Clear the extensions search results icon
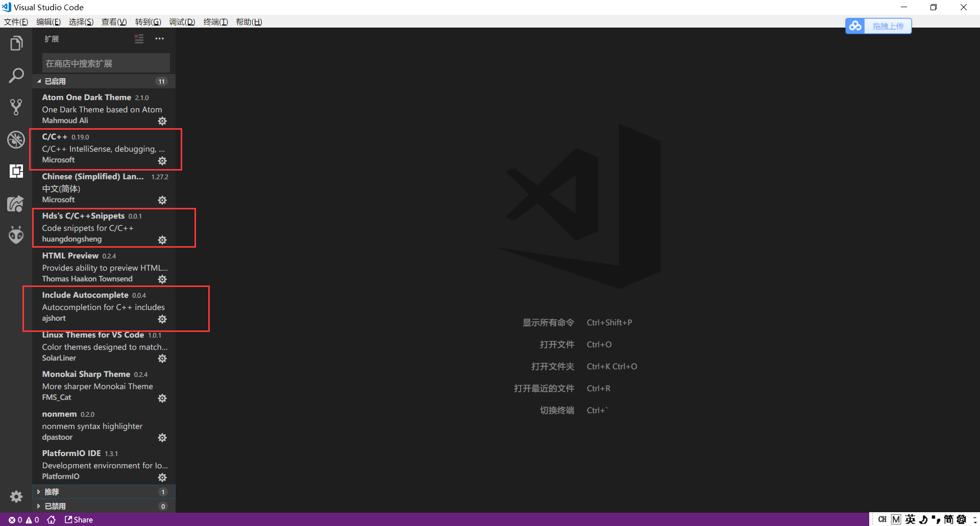 [x=139, y=39]
